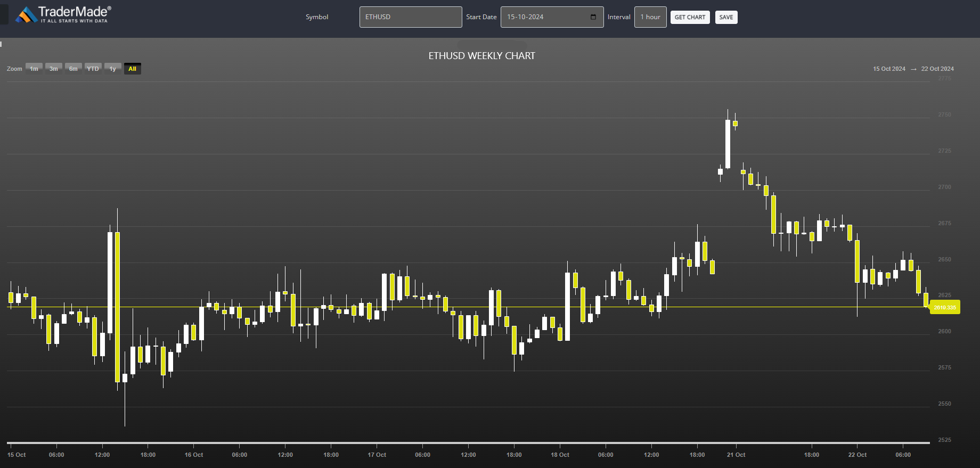
Task: Click the Symbol label
Action: coord(317,17)
